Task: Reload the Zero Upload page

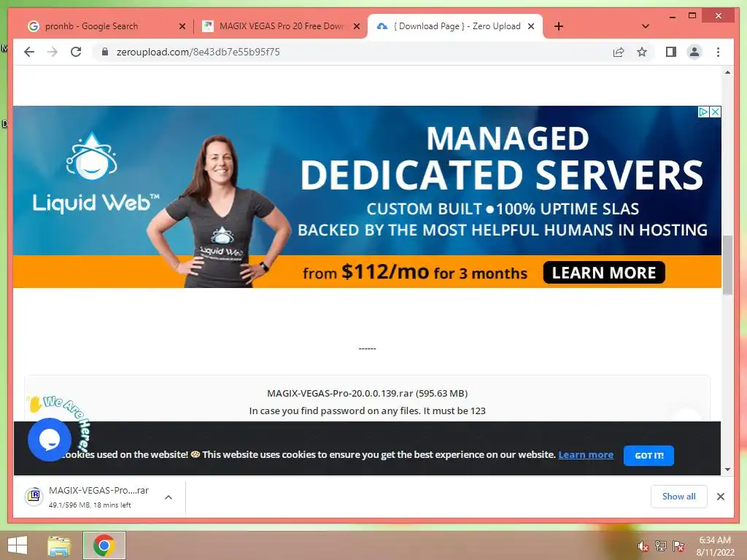Action: coord(76,52)
